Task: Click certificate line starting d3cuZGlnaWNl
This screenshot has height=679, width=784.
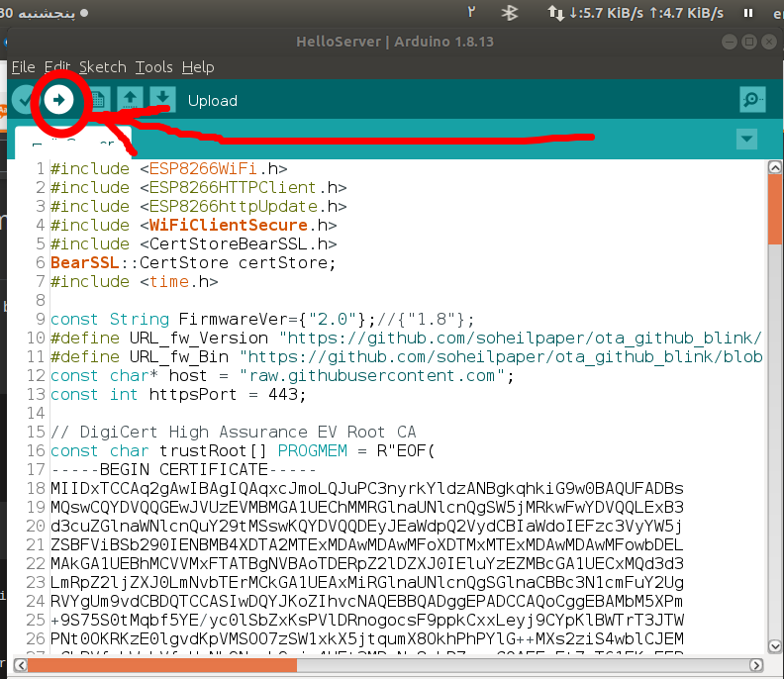Action: click(367, 526)
